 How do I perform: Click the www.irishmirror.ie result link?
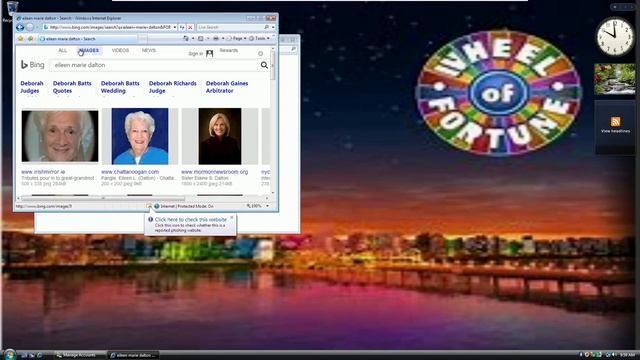tap(43, 172)
